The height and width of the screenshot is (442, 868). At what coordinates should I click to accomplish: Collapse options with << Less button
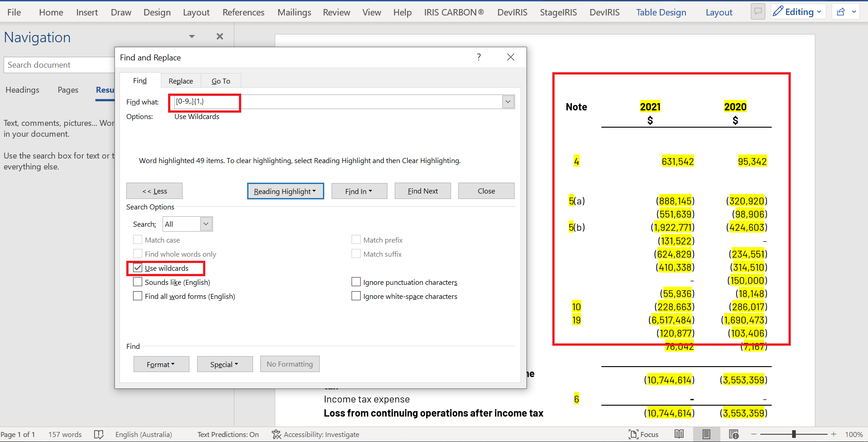[x=154, y=190]
